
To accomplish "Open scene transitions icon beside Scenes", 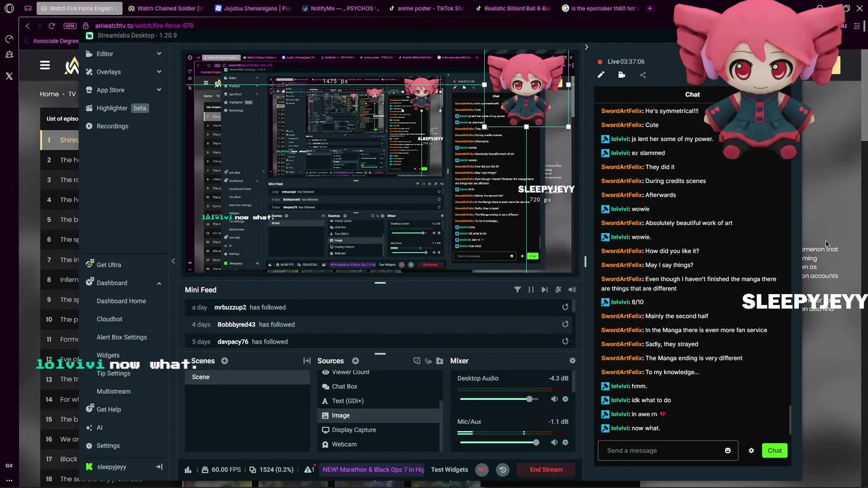I will 307,361.
